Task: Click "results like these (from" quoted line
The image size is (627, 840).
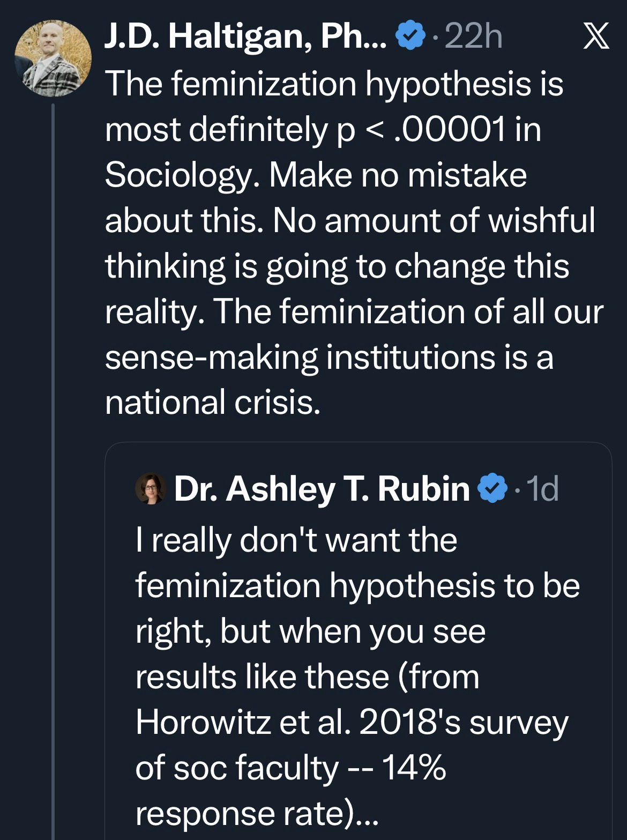Action: (x=307, y=676)
